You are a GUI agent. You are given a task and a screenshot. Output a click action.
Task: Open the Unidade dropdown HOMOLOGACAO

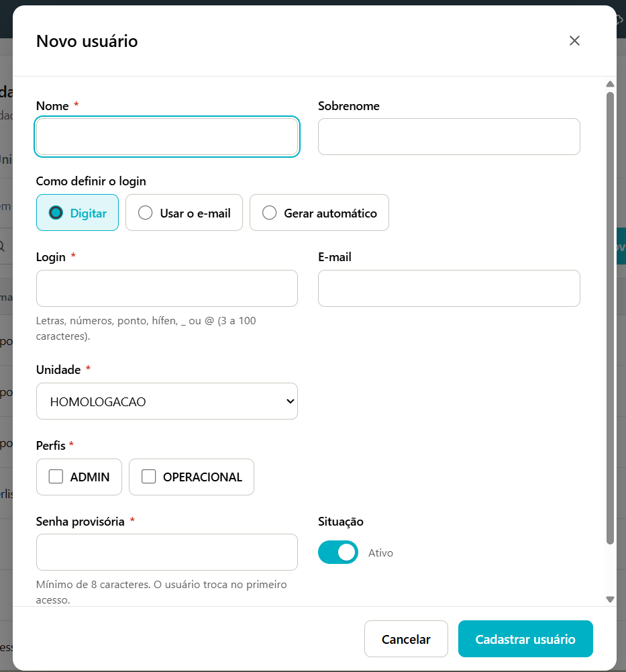pos(167,401)
